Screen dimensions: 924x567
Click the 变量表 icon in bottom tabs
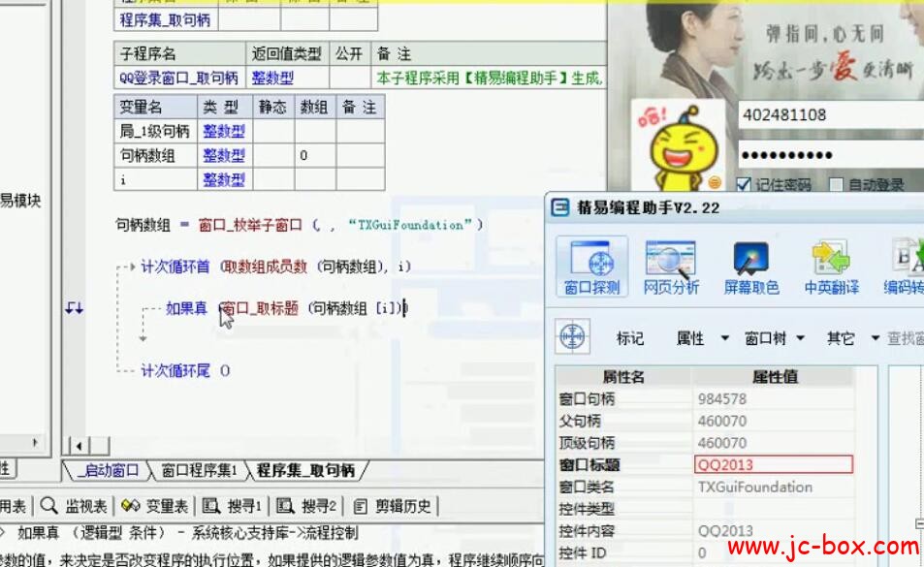(x=130, y=505)
